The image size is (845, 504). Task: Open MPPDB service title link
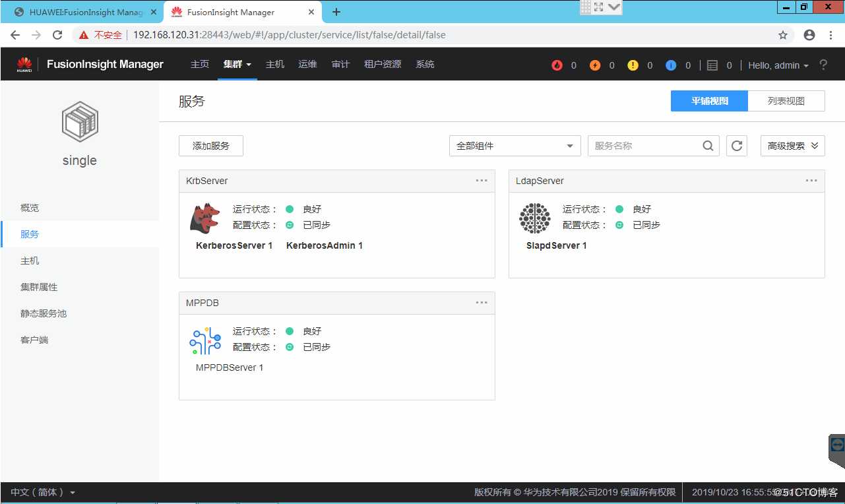point(203,303)
